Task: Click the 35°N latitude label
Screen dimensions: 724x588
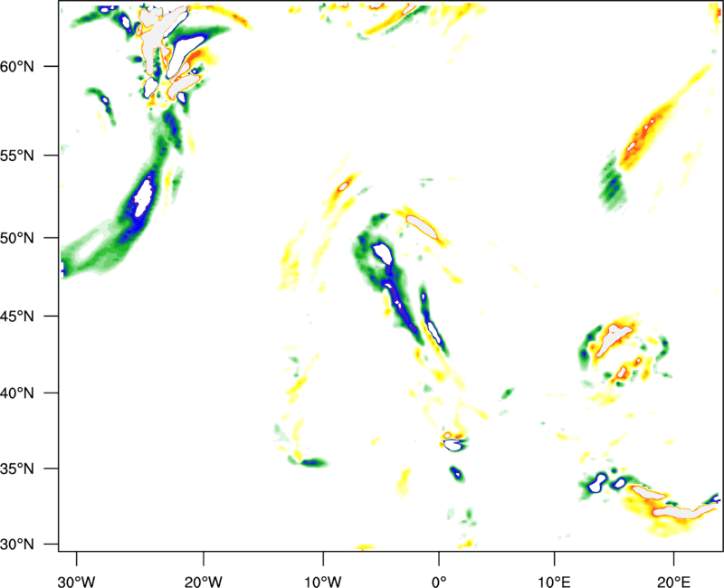Action: pos(17,469)
